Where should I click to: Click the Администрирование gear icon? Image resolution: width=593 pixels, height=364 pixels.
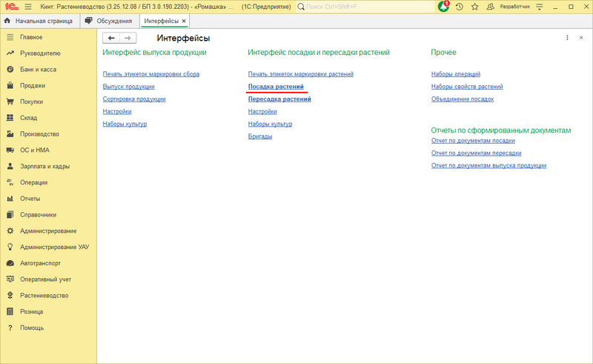(x=10, y=231)
